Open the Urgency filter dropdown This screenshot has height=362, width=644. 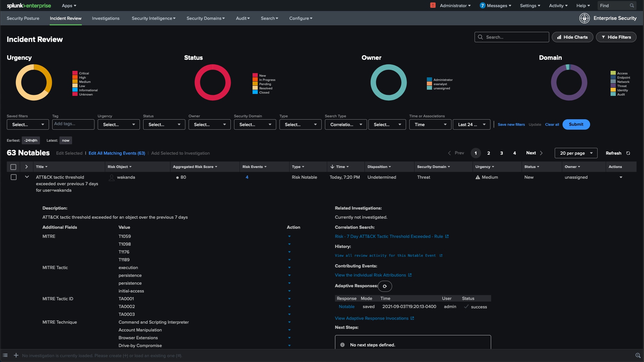click(x=119, y=124)
